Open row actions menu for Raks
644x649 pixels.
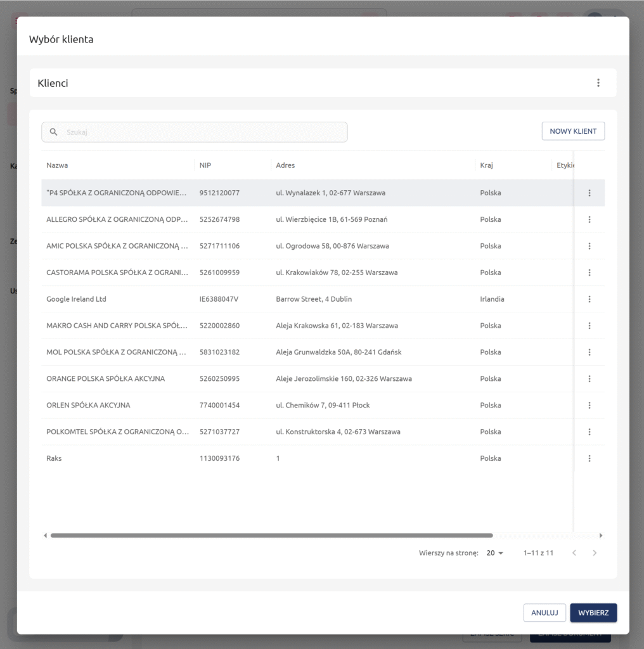589,459
